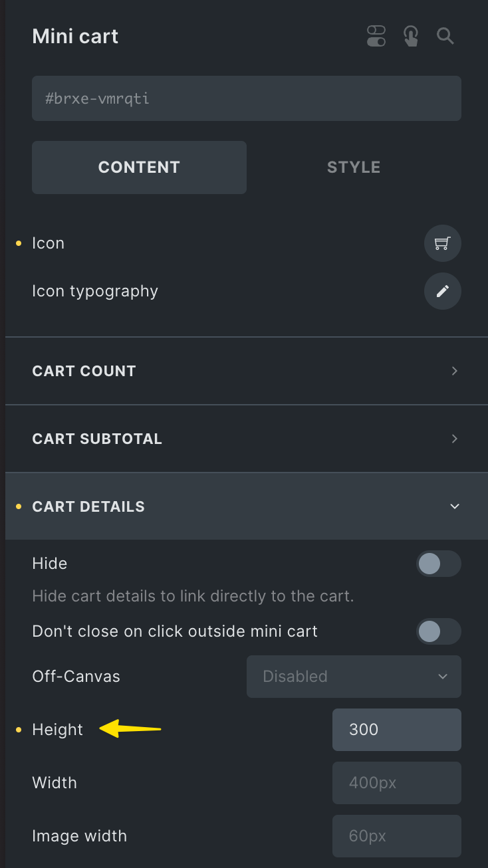Click the #brxe-vmrqti CSS ID field
The height and width of the screenshot is (868, 488).
point(246,98)
